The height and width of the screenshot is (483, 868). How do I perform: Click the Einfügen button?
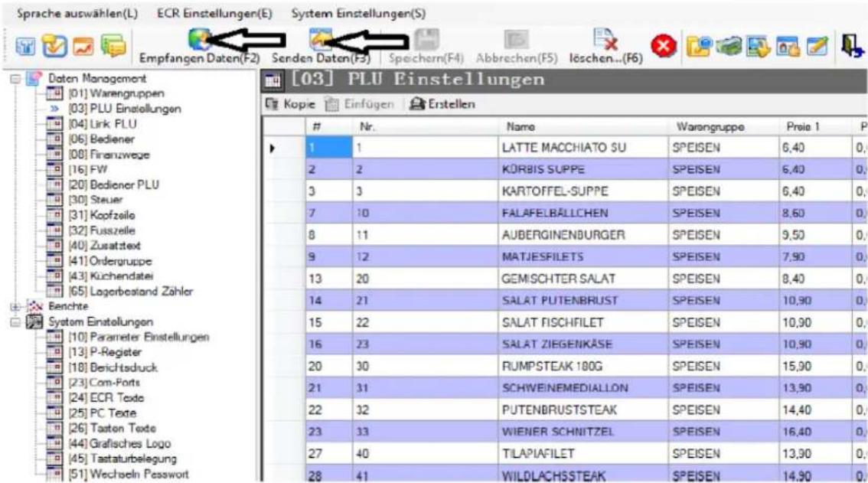360,103
